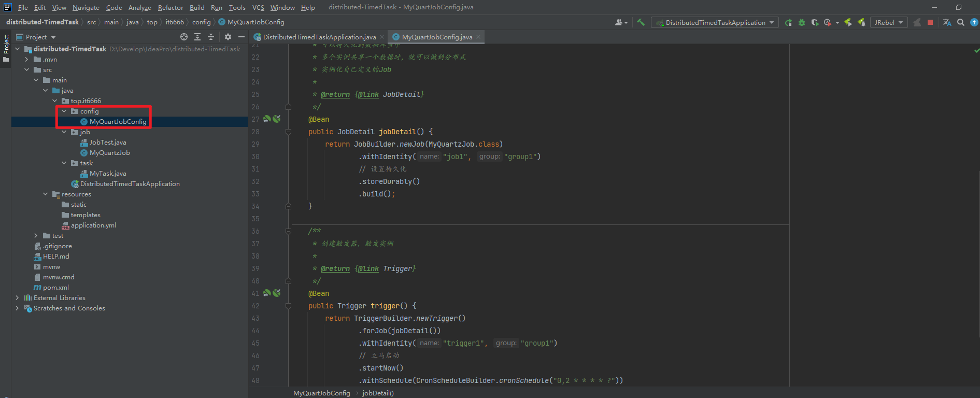Click the Translate icon in toolbar
The width and height of the screenshot is (980, 398).
tap(947, 22)
